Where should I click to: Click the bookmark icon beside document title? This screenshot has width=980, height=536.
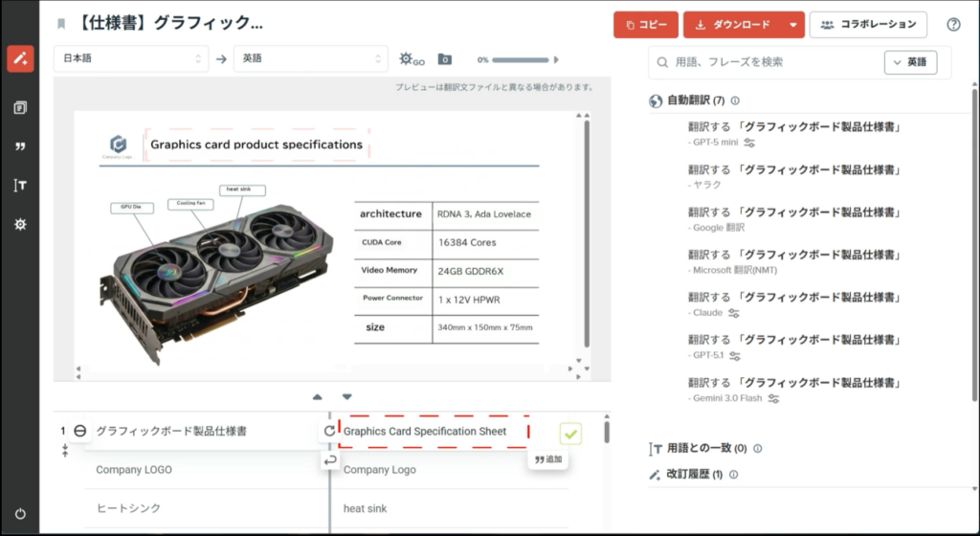click(61, 24)
